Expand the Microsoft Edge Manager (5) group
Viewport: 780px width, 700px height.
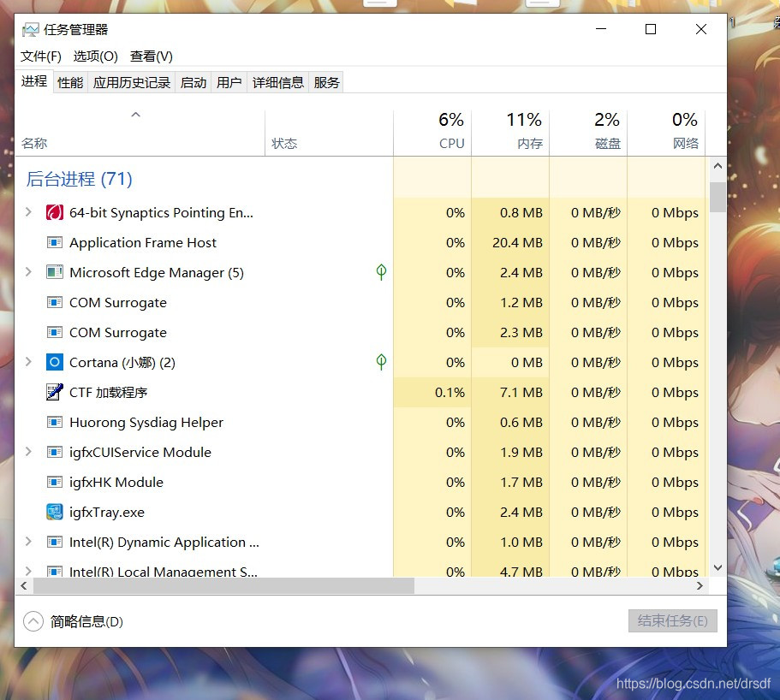tap(28, 272)
